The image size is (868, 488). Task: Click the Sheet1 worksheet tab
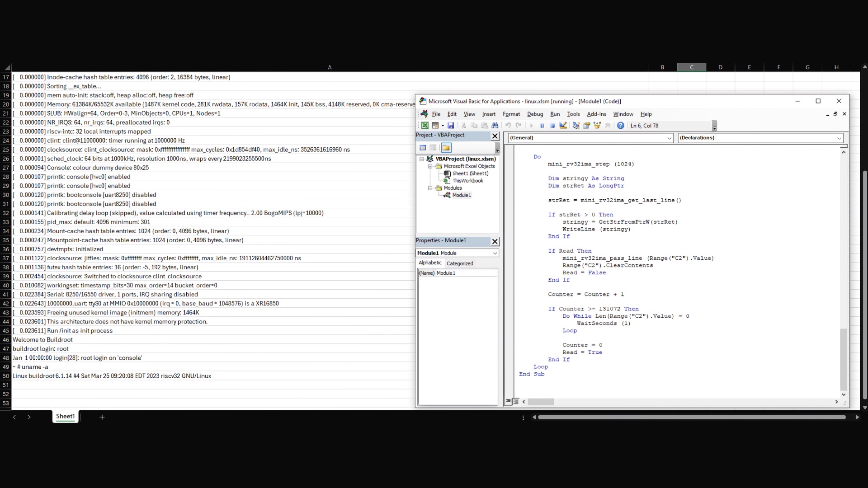(x=66, y=417)
